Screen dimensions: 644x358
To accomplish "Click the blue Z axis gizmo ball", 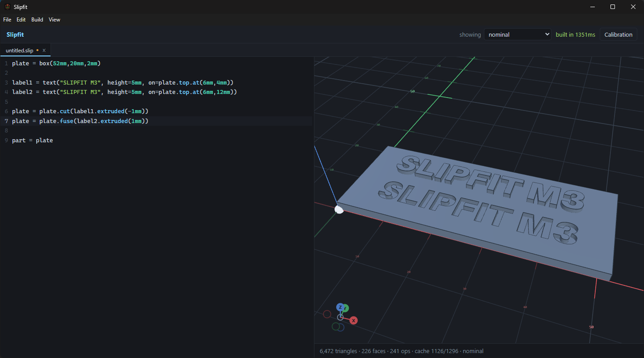I will point(340,307).
